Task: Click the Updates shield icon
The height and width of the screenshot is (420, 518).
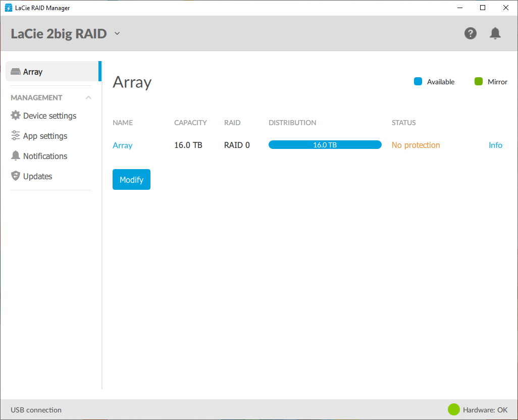Action: point(15,176)
